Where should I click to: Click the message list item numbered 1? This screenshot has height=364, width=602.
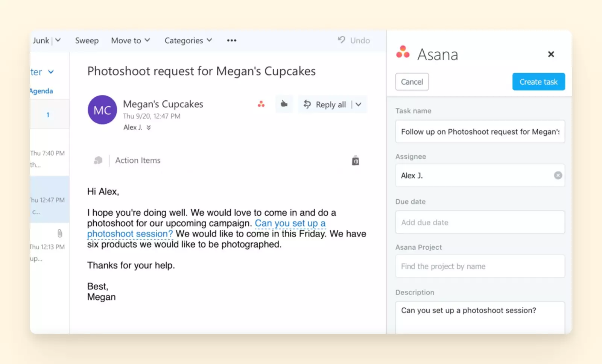[50, 115]
